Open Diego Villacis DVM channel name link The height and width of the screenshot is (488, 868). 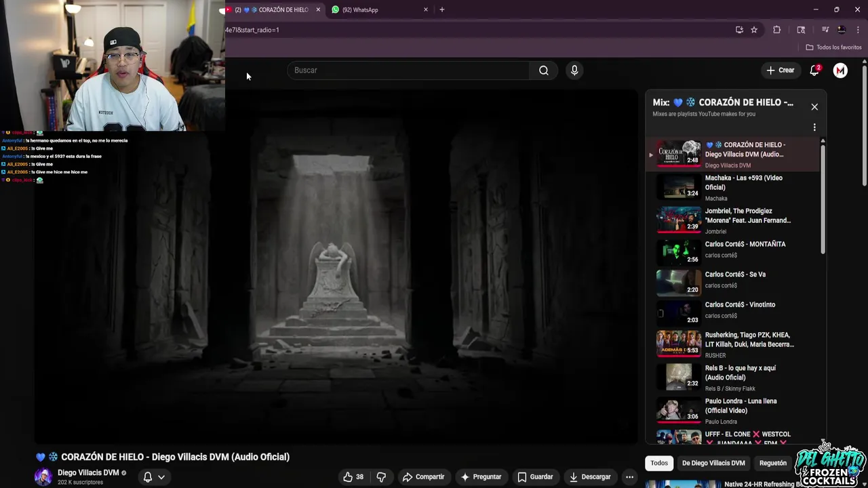point(88,472)
